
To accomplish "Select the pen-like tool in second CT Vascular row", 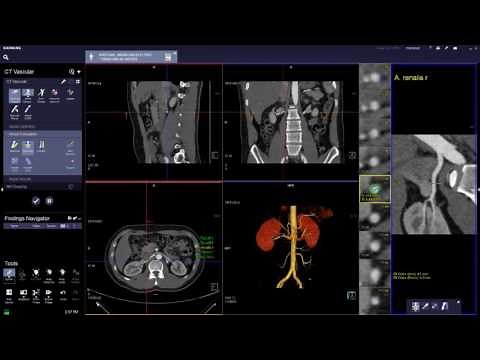I will [x=28, y=112].
